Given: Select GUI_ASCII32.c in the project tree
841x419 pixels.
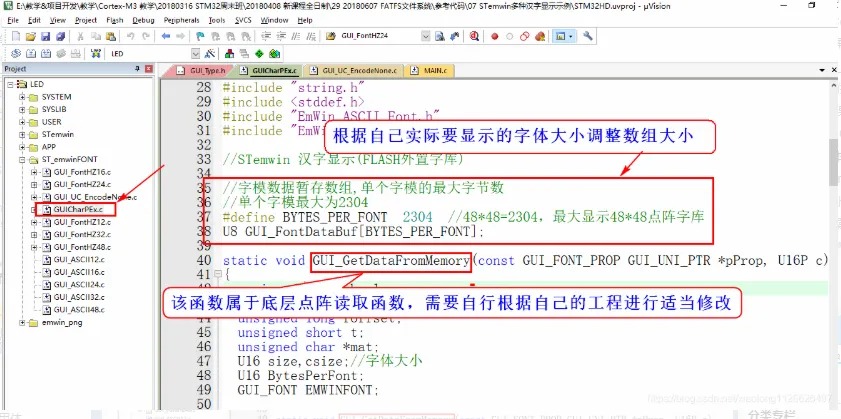Looking at the screenshot, I should [79, 297].
